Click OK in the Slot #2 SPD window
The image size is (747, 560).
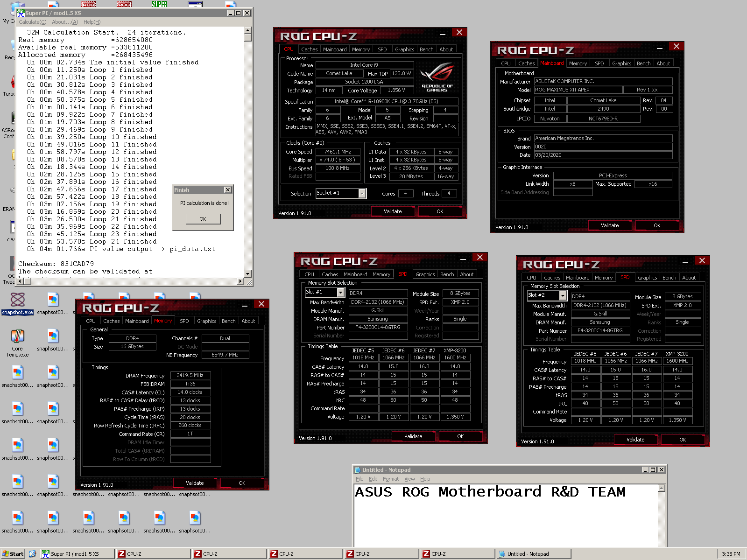(683, 440)
